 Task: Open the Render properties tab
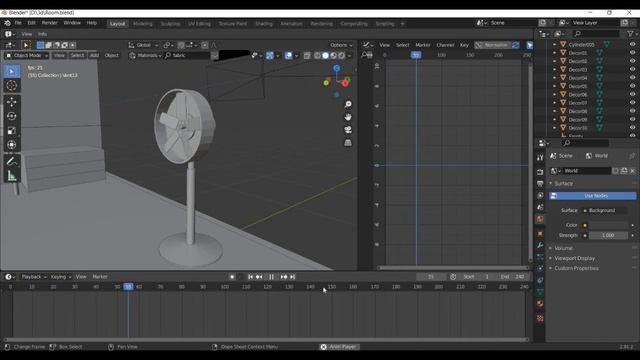540,172
